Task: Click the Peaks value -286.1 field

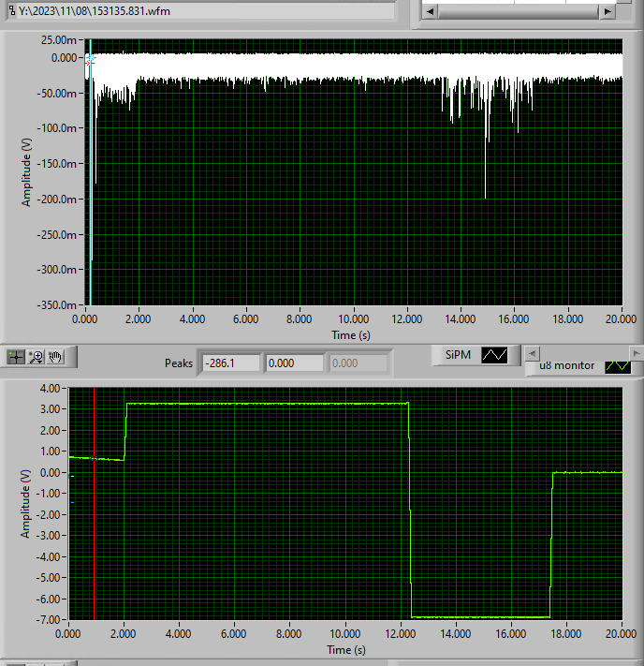Action: [x=231, y=363]
